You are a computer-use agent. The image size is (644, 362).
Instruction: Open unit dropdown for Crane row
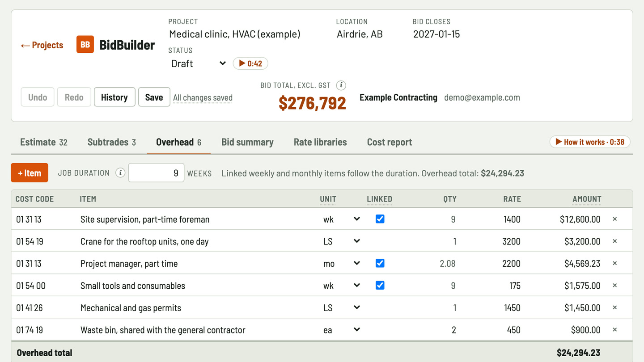pos(342,241)
